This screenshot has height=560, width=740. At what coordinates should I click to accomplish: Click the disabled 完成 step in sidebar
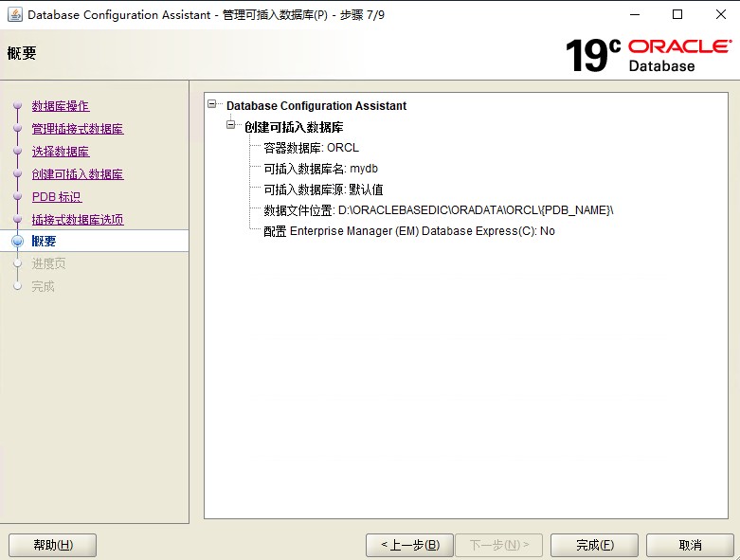pyautogui.click(x=43, y=286)
